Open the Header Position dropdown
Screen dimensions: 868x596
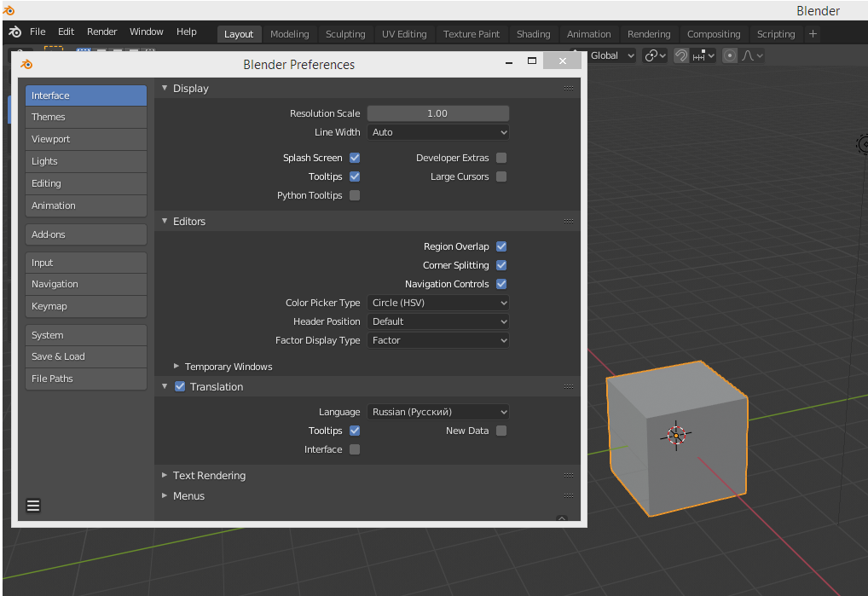pos(438,321)
